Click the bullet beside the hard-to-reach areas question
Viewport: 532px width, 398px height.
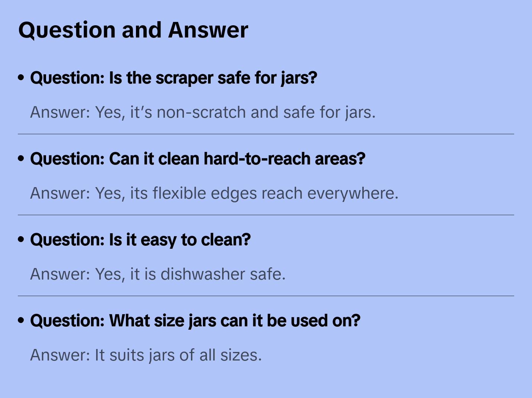(21, 159)
